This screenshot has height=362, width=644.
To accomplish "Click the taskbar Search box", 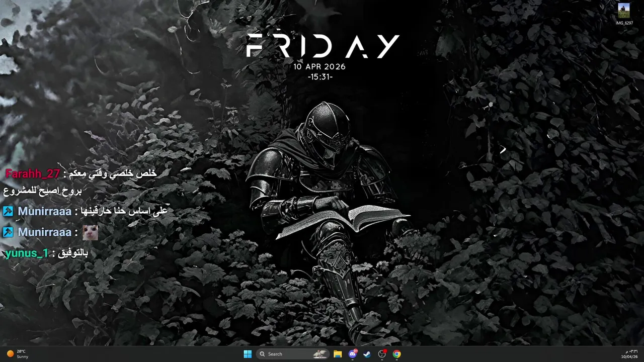I will click(293, 354).
